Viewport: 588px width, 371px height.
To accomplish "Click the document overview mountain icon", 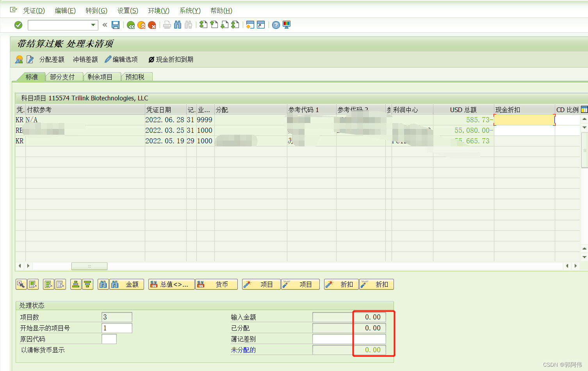I will [x=19, y=59].
